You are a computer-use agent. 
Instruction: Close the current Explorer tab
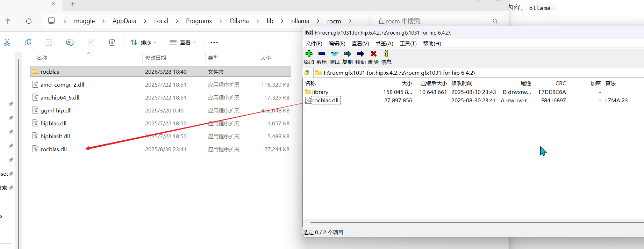click(53, 3)
